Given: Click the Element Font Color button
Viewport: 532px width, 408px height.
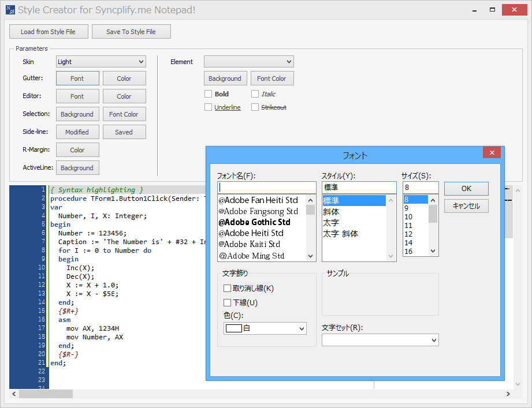Looking at the screenshot, I should click(x=272, y=78).
